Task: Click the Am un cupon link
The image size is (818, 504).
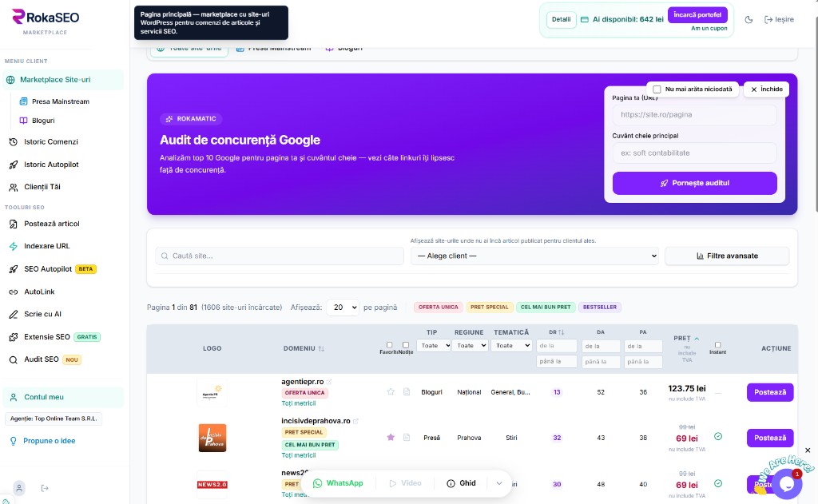Action: [x=709, y=28]
